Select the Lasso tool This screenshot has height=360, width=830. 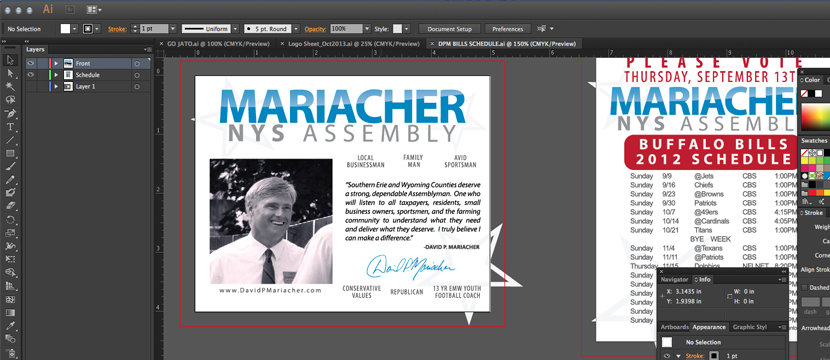point(10,100)
